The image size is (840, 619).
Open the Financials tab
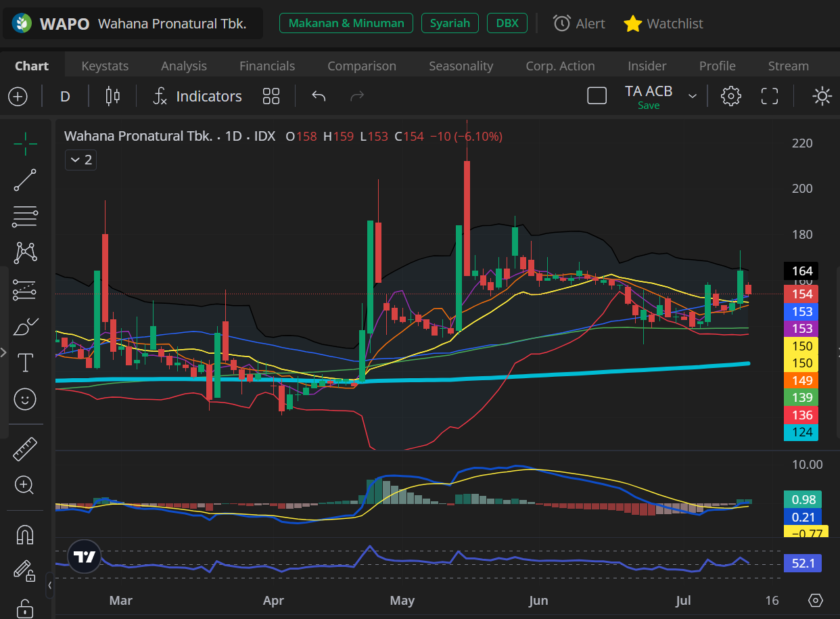(267, 66)
